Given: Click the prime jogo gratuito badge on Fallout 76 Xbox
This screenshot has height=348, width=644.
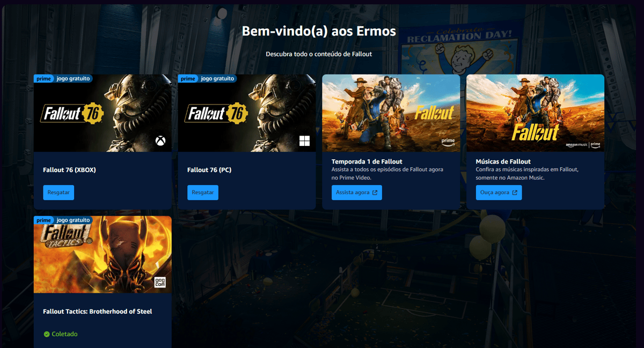Looking at the screenshot, I should click(x=63, y=79).
